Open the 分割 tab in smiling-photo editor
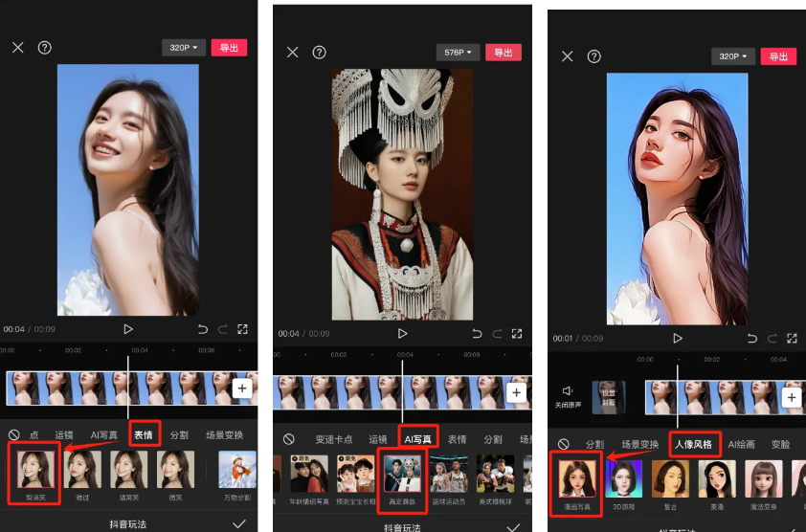The width and height of the screenshot is (806, 532). point(179,434)
